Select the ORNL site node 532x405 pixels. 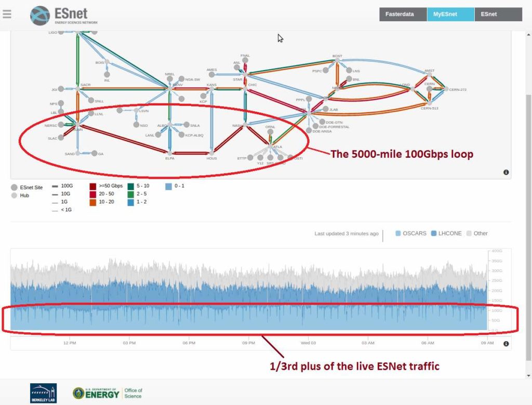click(x=270, y=132)
